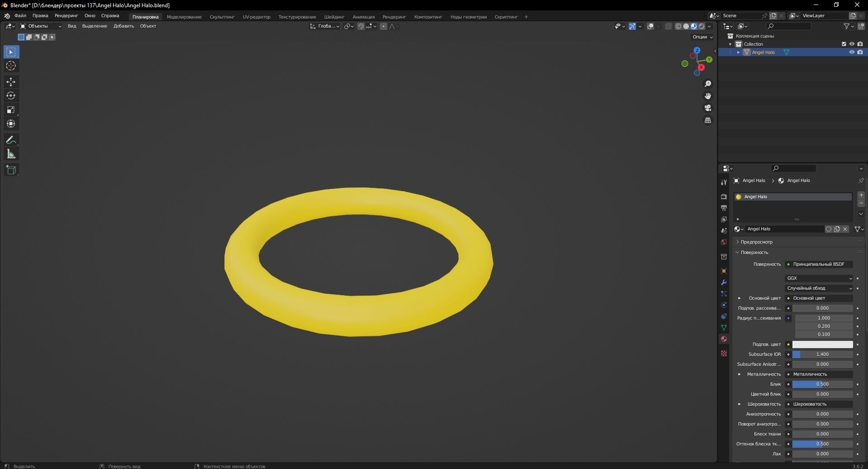
Task: Open the Object Data mesh tab
Action: [724, 328]
